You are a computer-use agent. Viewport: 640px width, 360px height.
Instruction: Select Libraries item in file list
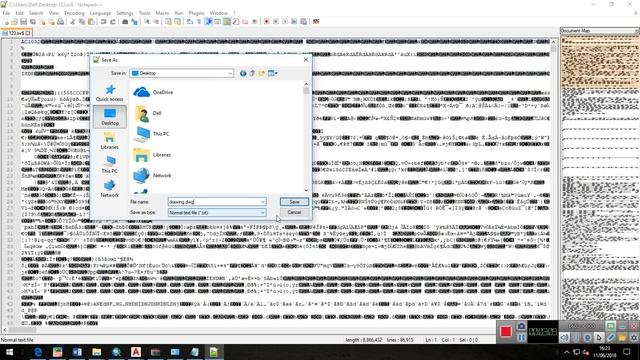pyautogui.click(x=152, y=155)
